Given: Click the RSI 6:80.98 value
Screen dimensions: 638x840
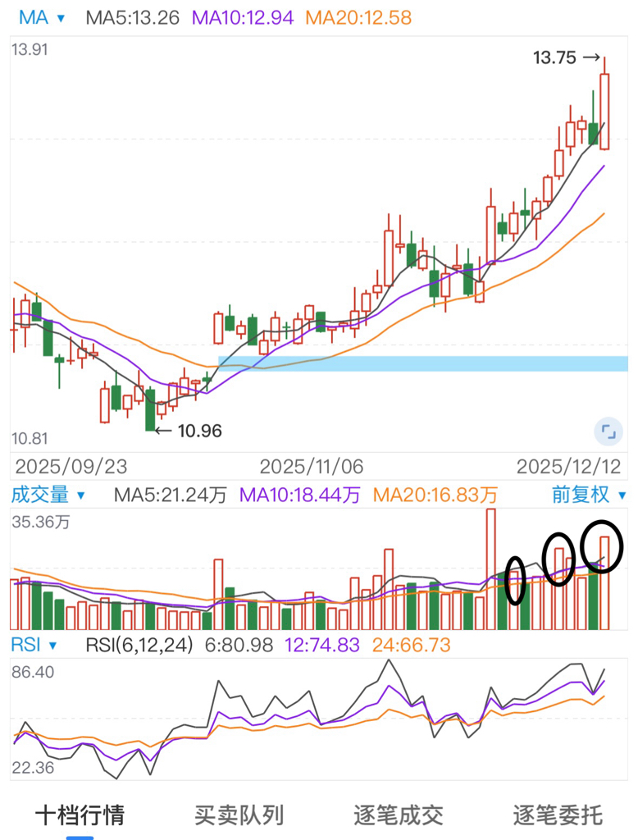Looking at the screenshot, I should point(239,645).
